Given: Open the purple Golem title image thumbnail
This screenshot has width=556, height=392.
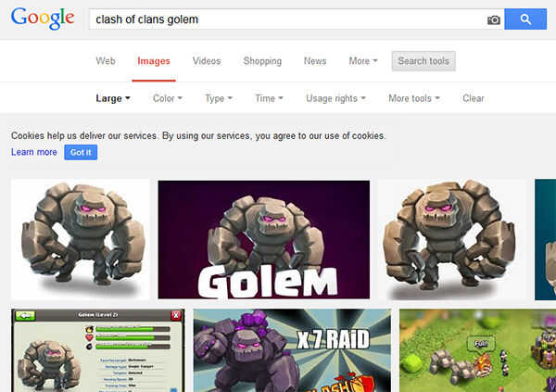Looking at the screenshot, I should (x=264, y=239).
